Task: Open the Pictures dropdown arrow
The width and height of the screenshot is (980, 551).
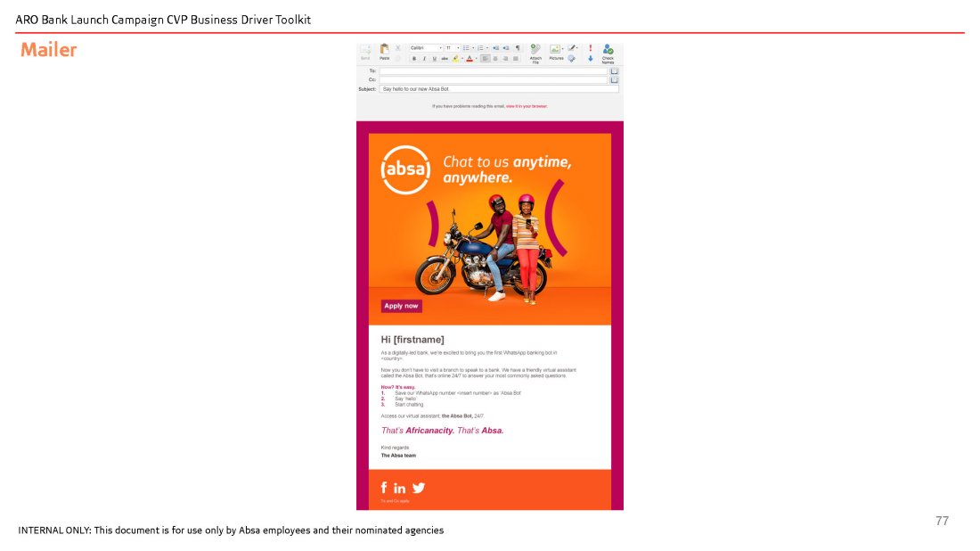Action: (x=562, y=49)
